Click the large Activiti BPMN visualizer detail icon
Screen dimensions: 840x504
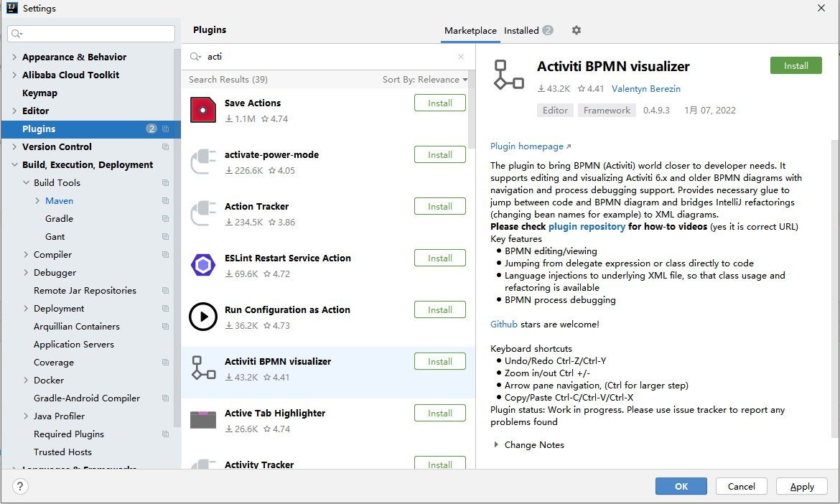click(508, 75)
